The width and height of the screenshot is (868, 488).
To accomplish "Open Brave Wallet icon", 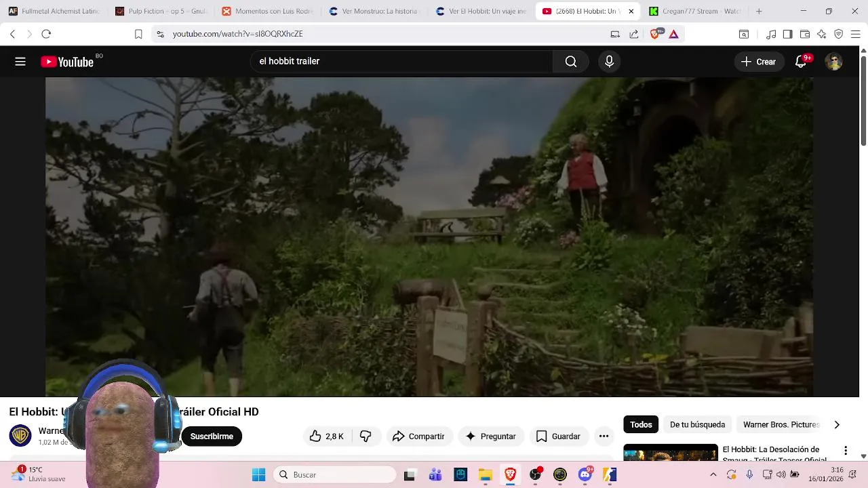I will click(x=805, y=34).
